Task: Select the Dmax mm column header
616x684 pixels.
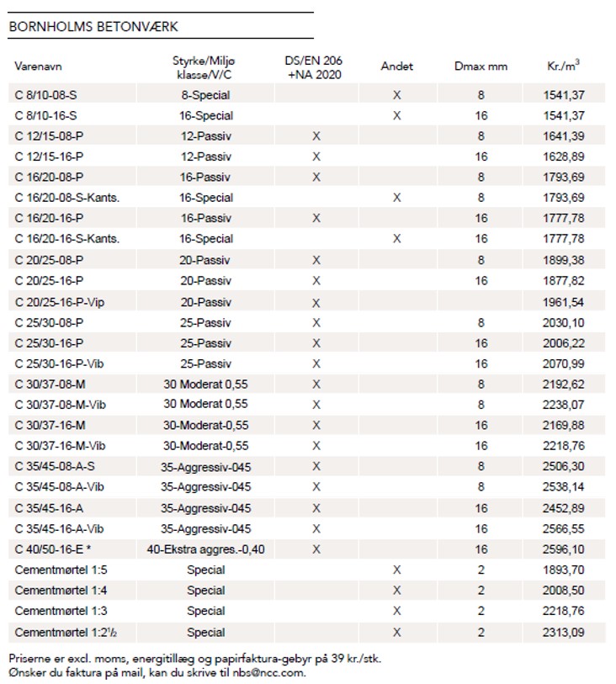Action: coord(481,66)
